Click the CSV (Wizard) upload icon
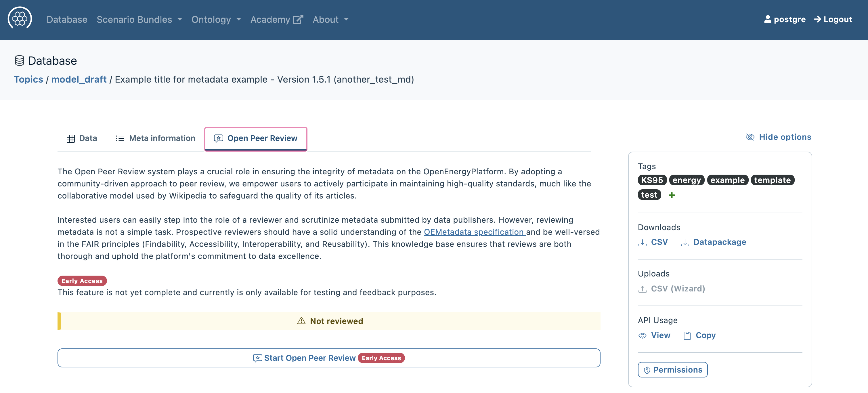868x393 pixels. [642, 289]
